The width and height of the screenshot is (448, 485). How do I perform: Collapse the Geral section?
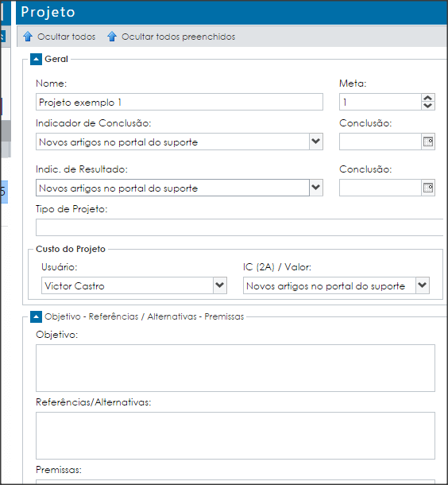(x=36, y=59)
